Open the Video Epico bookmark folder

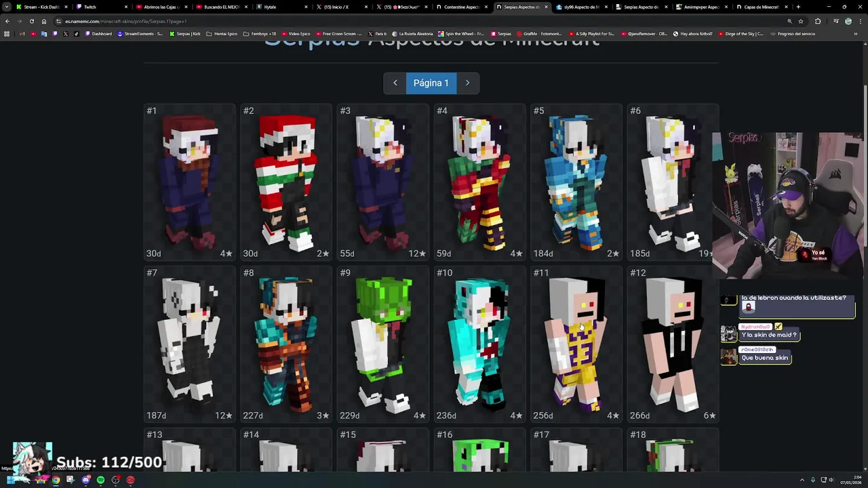pos(296,34)
